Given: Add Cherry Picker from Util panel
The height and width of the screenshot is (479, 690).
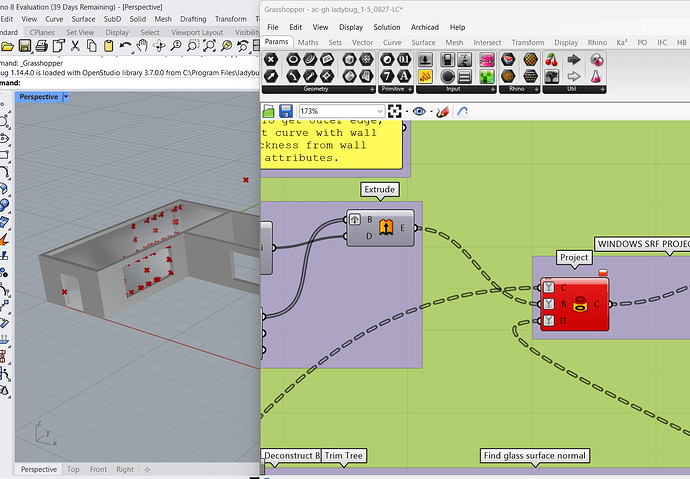Looking at the screenshot, I should [x=551, y=59].
